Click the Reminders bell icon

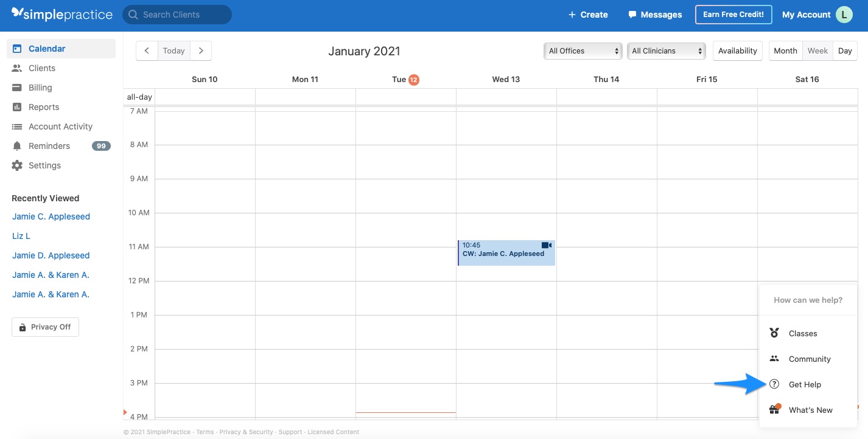click(x=17, y=146)
